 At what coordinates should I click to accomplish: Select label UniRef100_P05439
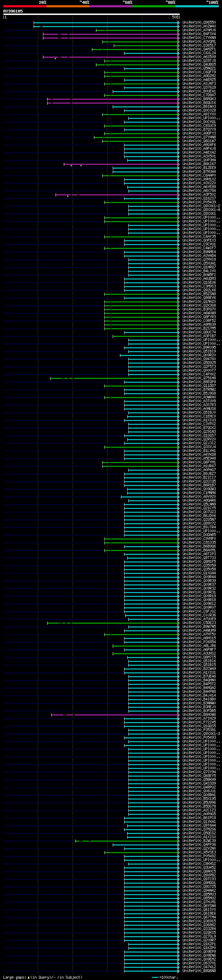[x=199, y=202]
